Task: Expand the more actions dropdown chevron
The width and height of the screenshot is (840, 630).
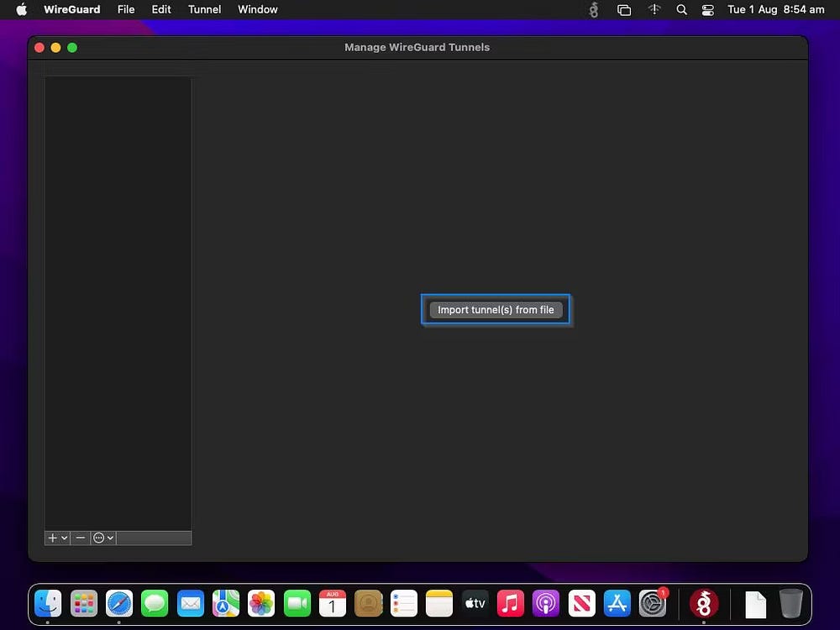Action: (x=110, y=538)
